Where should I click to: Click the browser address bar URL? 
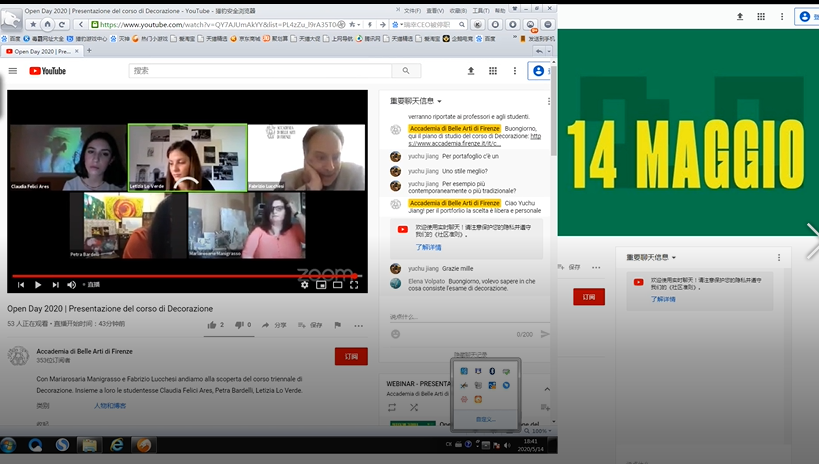[x=218, y=24]
